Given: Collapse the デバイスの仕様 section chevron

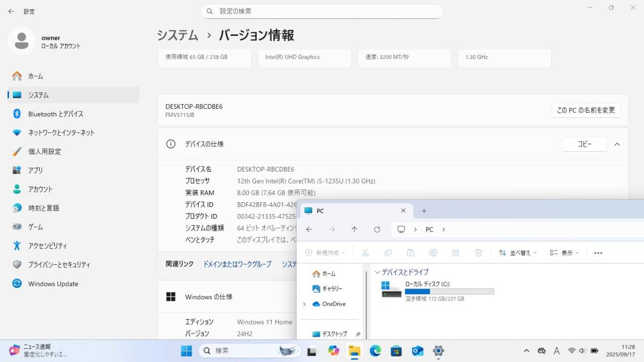Looking at the screenshot, I should (617, 144).
